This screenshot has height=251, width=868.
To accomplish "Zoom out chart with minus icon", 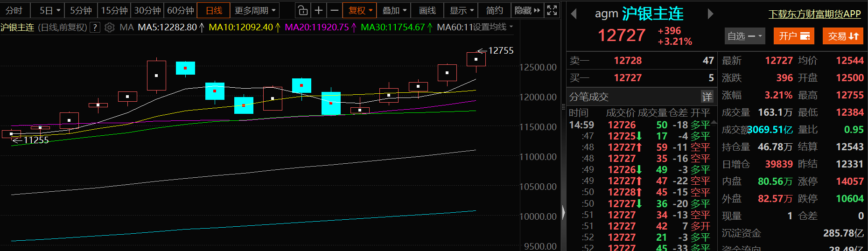I will (334, 10).
